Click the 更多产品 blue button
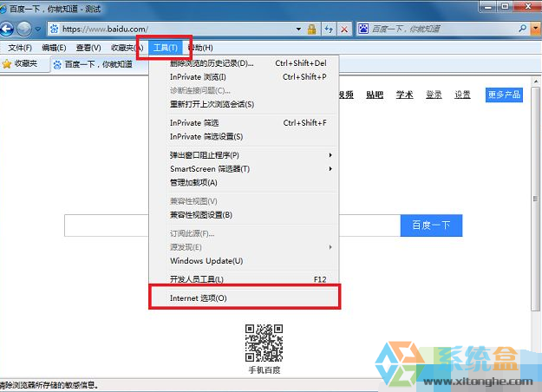This screenshot has width=542, height=392. (x=504, y=95)
